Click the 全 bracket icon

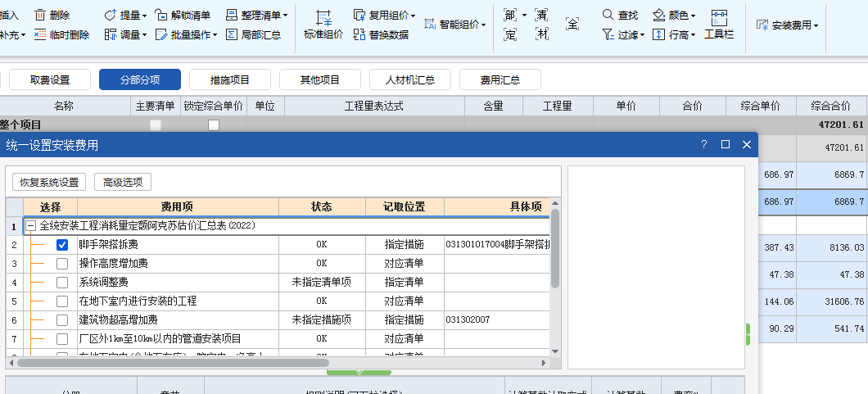click(572, 24)
